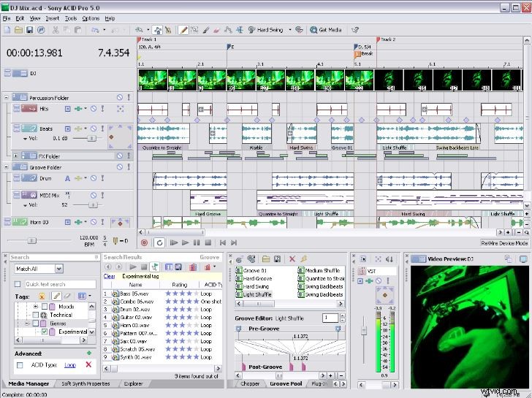This screenshot has width=532, height=398.
Task: Click the Beats track volume slider
Action: [x=91, y=138]
